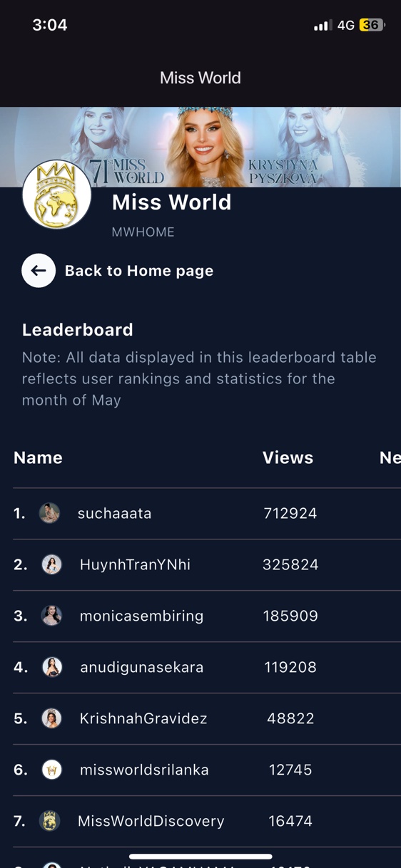Tap the home indicator bar at the bottom
Image resolution: width=401 pixels, height=868 pixels.
pos(200,857)
